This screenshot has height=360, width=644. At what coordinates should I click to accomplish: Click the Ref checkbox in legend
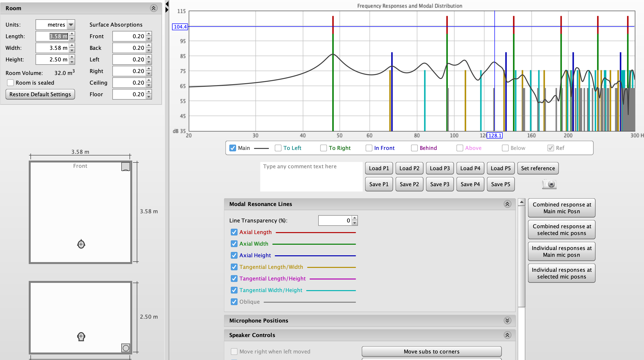pyautogui.click(x=550, y=148)
